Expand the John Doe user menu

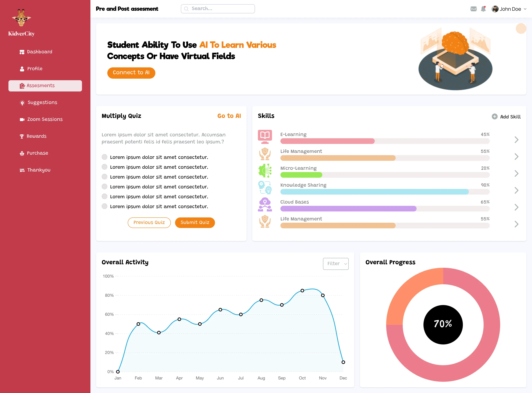[x=509, y=9]
